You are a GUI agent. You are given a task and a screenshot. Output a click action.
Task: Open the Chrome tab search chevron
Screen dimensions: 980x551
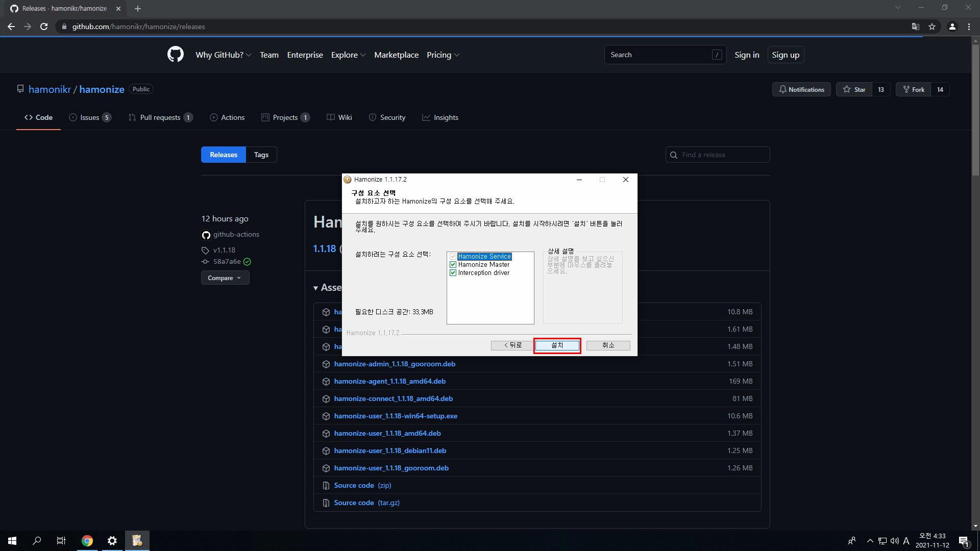pos(898,8)
